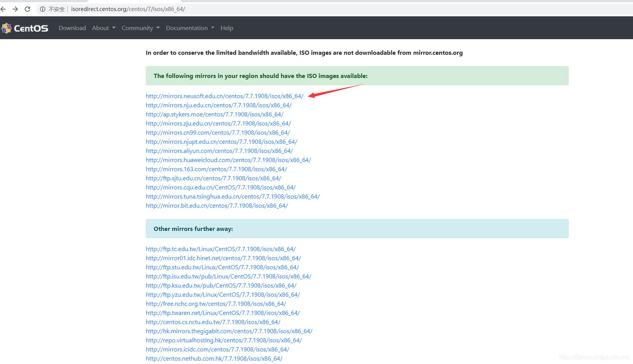
Task: Open the mirrors.cqu.edu.cn mirror link
Action: pyautogui.click(x=221, y=188)
